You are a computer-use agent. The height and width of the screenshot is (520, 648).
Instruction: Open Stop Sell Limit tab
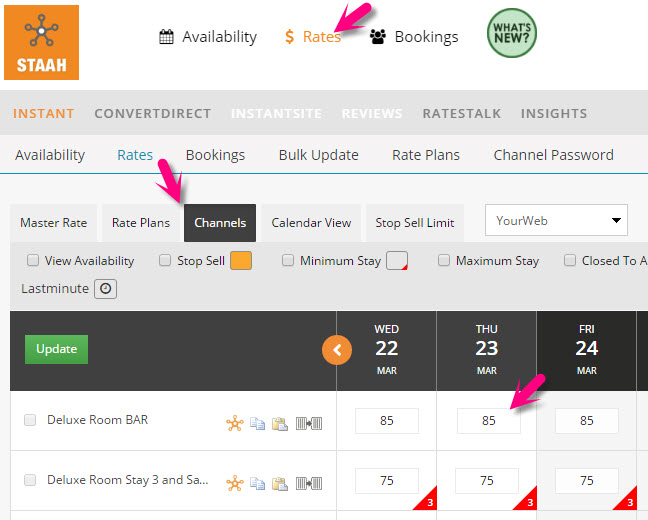tap(415, 223)
